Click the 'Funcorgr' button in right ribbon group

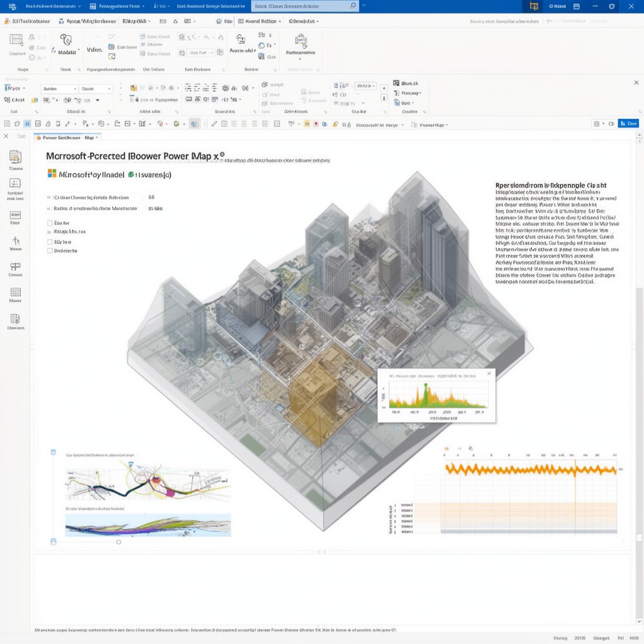pos(408,93)
